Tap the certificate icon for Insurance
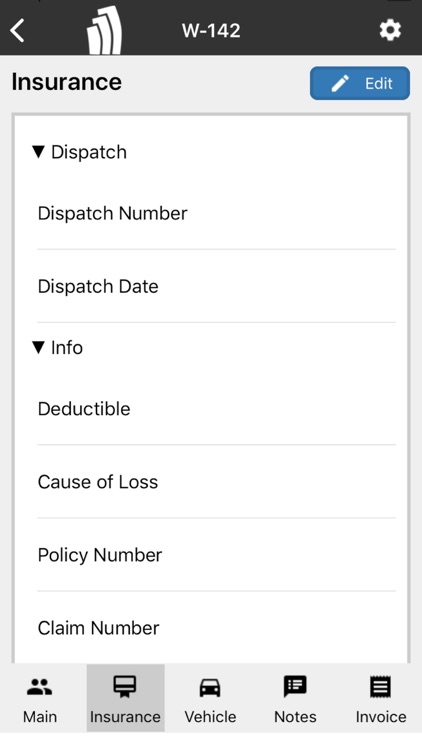Screen dimensions: 422x750 coord(125,687)
